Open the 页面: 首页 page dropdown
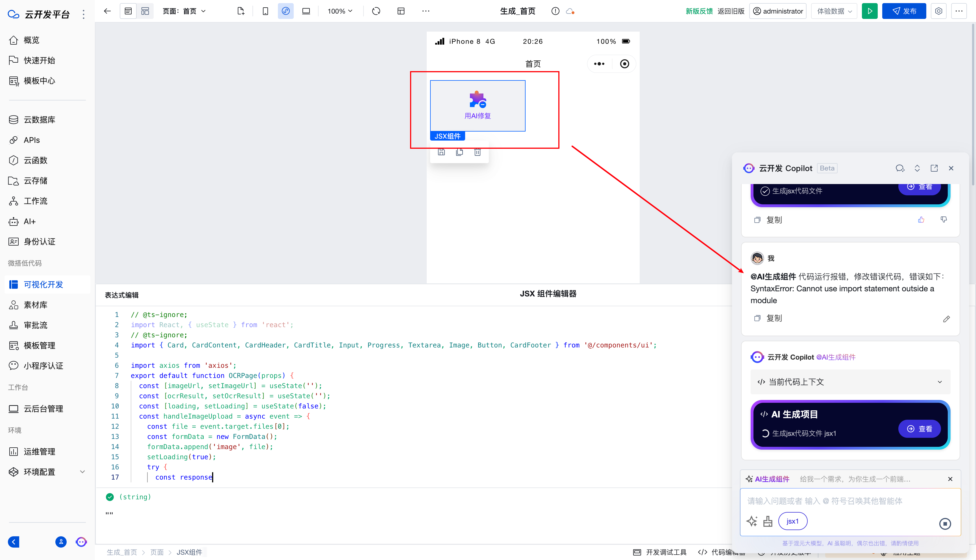This screenshot has height=560, width=976. click(184, 11)
